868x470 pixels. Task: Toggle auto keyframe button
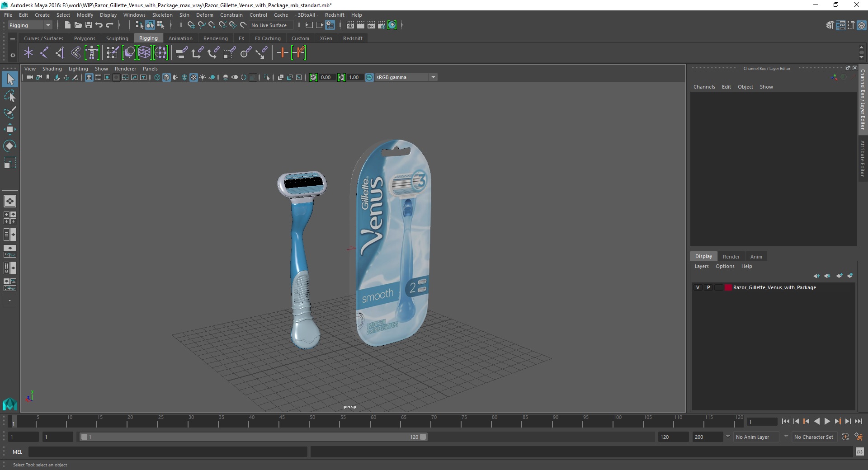tap(845, 437)
